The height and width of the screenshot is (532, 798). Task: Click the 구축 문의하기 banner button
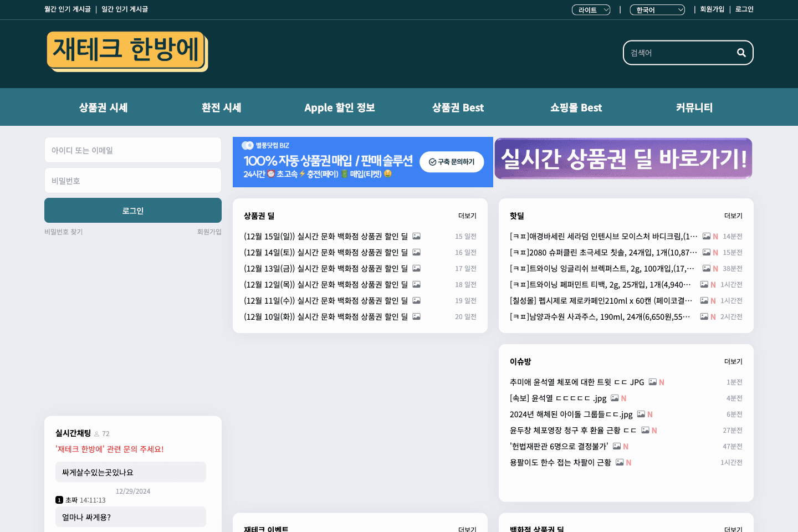(452, 162)
